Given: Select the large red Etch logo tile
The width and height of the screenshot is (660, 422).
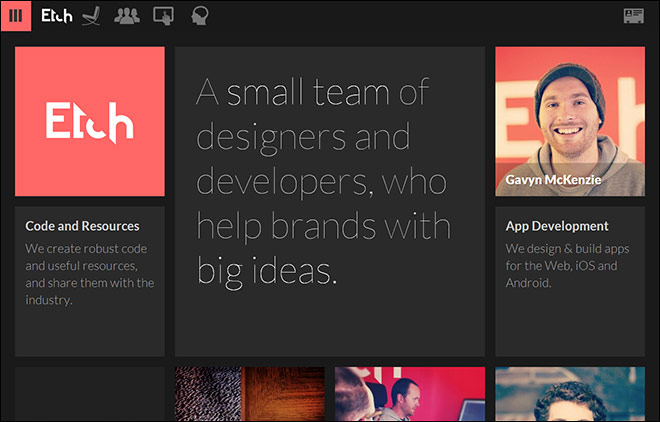Looking at the screenshot, I should click(x=90, y=121).
